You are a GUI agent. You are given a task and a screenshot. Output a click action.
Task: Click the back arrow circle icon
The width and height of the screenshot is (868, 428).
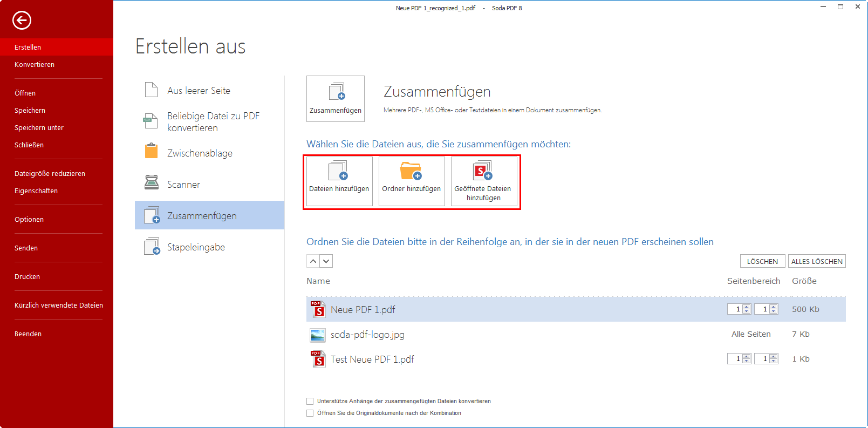(x=22, y=21)
